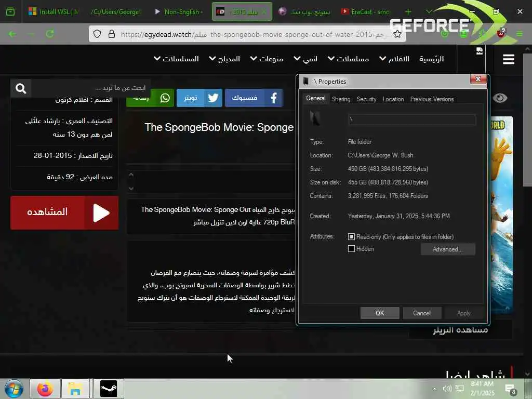Click page vertical scrollbar thumb
This screenshot has width=532, height=399.
pos(527,119)
